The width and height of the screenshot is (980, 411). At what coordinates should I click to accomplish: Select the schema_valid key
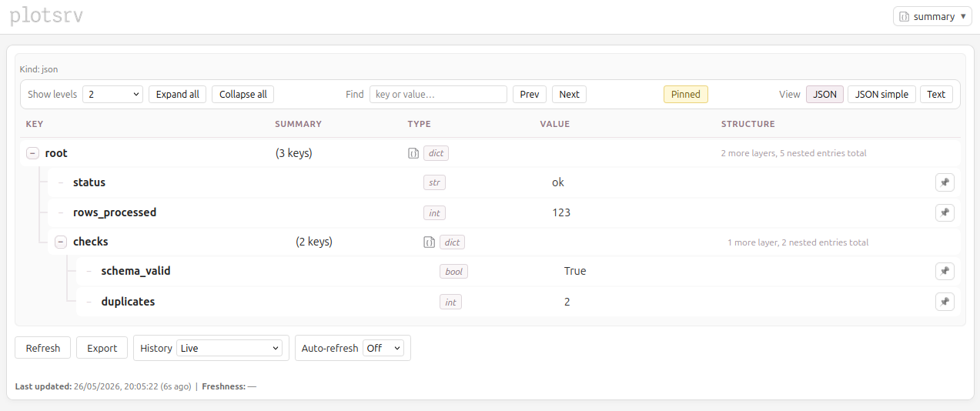point(135,271)
